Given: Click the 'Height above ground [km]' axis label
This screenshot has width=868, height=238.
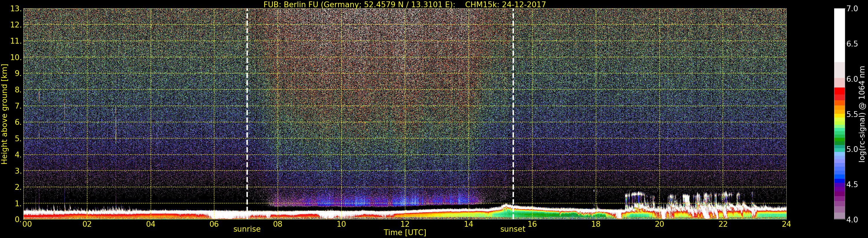Looking at the screenshot, I should pyautogui.click(x=4, y=114).
